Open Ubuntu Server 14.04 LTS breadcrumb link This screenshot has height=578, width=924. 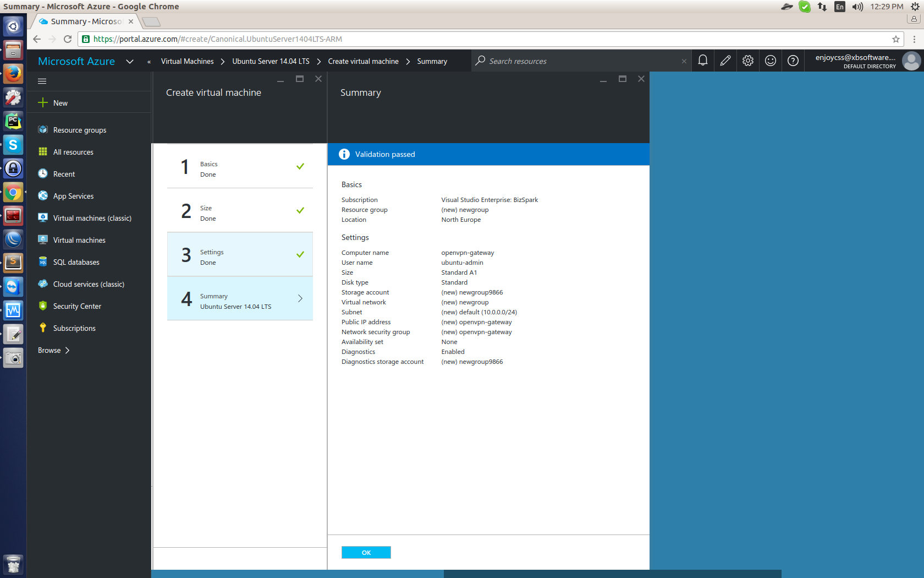tap(270, 61)
